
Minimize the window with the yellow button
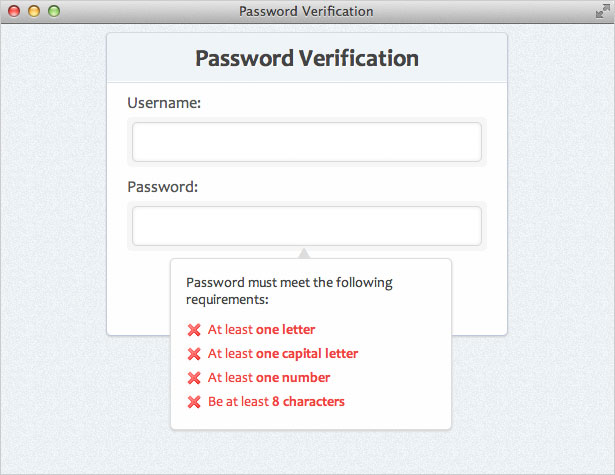click(33, 11)
